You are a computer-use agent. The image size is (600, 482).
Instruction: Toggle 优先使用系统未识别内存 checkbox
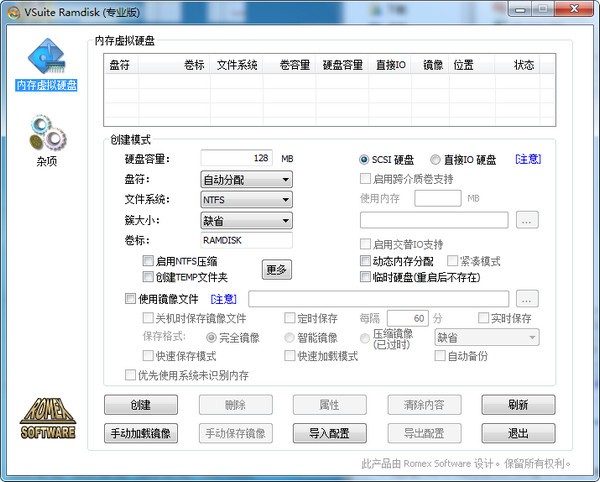click(x=130, y=375)
